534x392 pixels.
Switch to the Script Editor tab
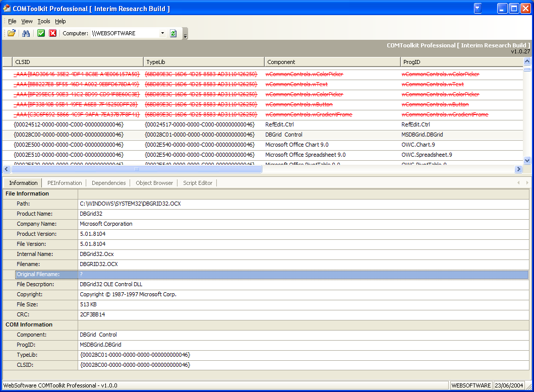[198, 183]
